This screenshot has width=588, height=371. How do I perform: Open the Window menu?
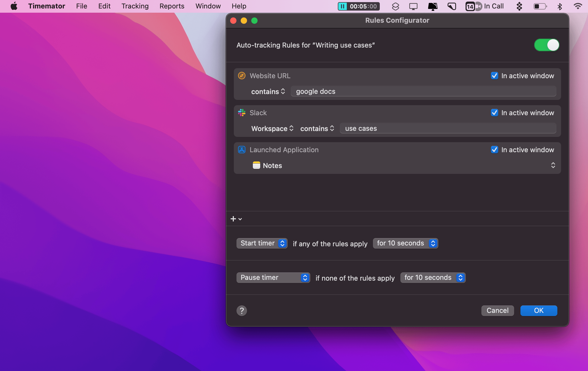[208, 6]
